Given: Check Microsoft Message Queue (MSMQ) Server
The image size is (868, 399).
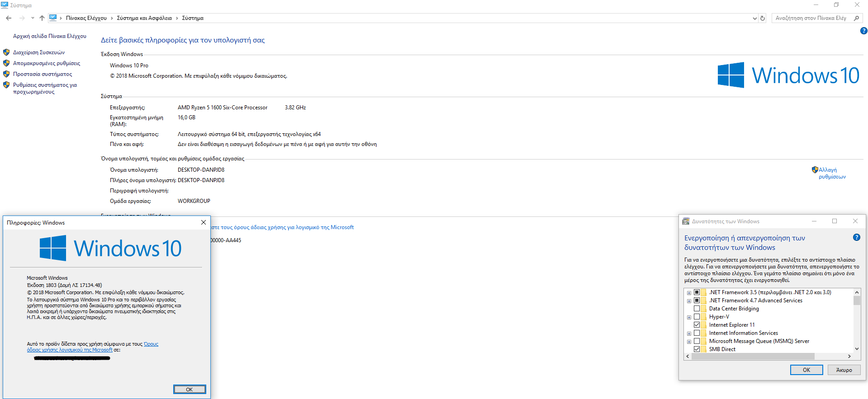Looking at the screenshot, I should pos(697,341).
